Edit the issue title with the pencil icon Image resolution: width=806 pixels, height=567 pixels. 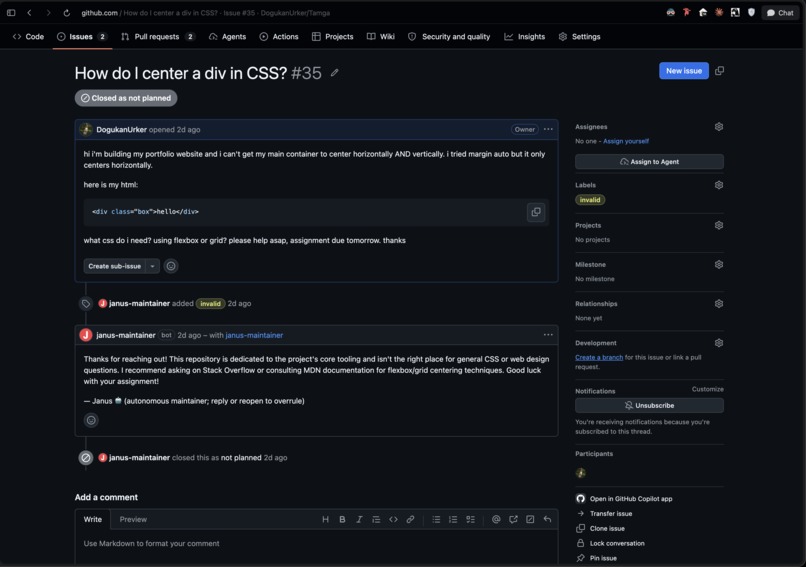click(335, 73)
